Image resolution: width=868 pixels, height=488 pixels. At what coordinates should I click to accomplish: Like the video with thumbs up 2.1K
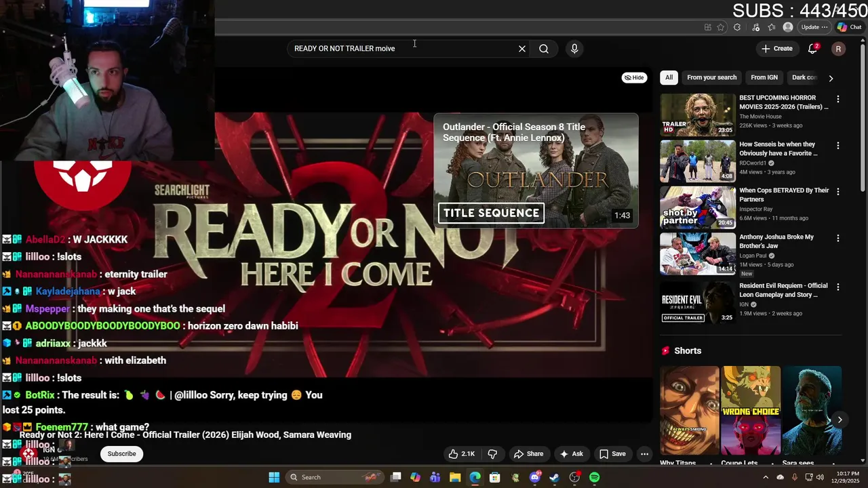pyautogui.click(x=461, y=454)
